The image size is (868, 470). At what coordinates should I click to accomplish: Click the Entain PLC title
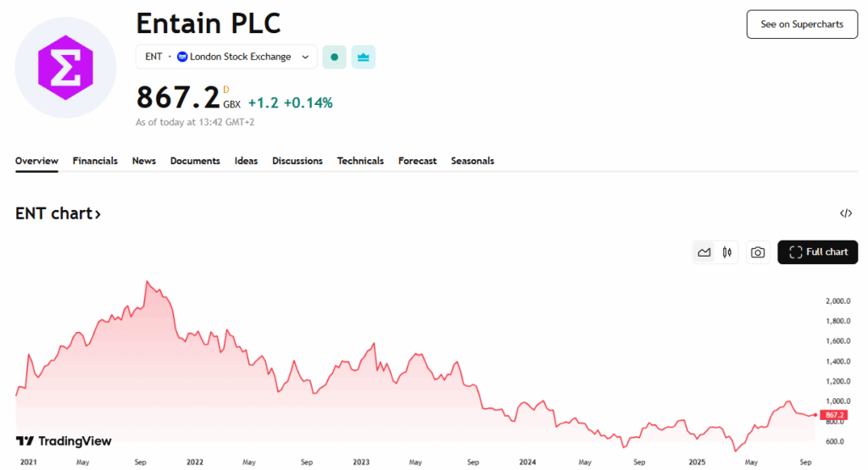[x=209, y=23]
